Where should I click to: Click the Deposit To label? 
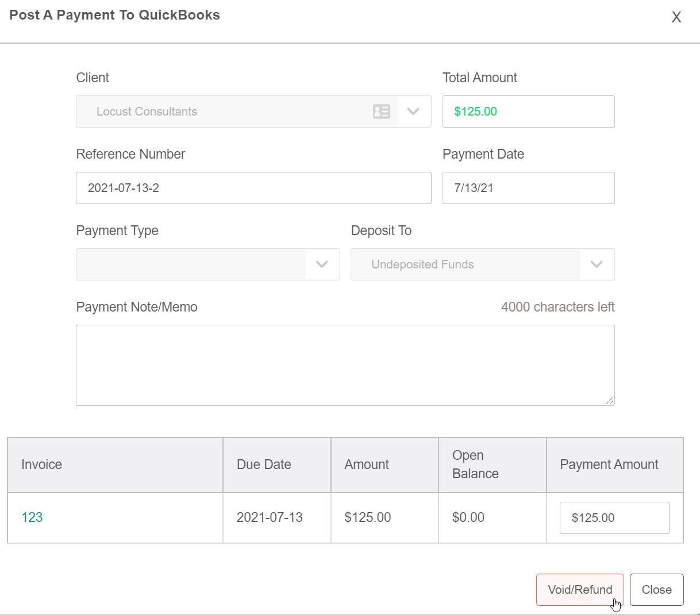point(381,230)
